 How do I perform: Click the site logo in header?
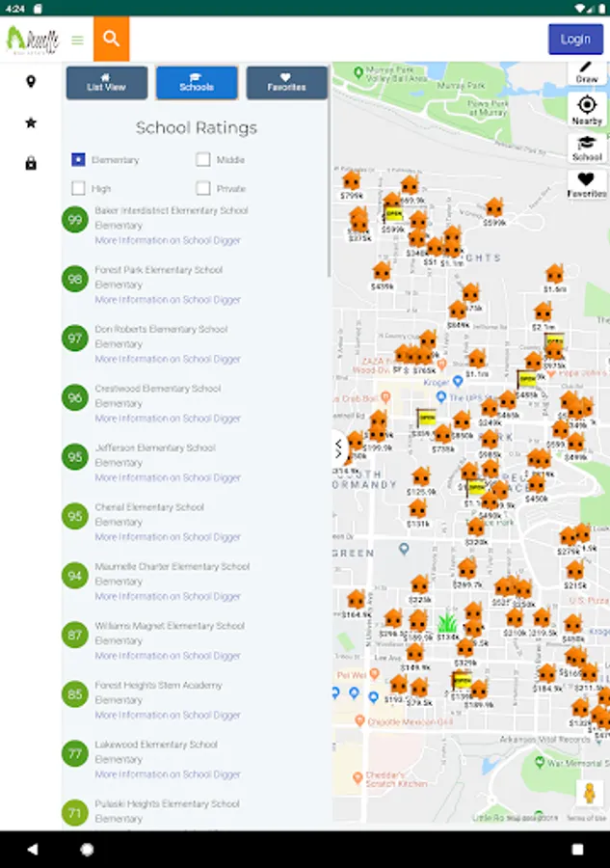coord(33,40)
